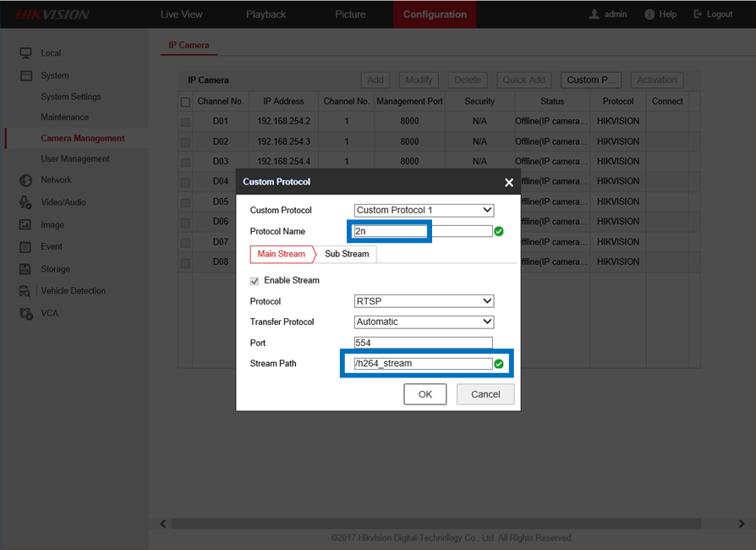The height and width of the screenshot is (550, 756).
Task: Click the Local monitor icon in sidebar
Action: coord(25,53)
